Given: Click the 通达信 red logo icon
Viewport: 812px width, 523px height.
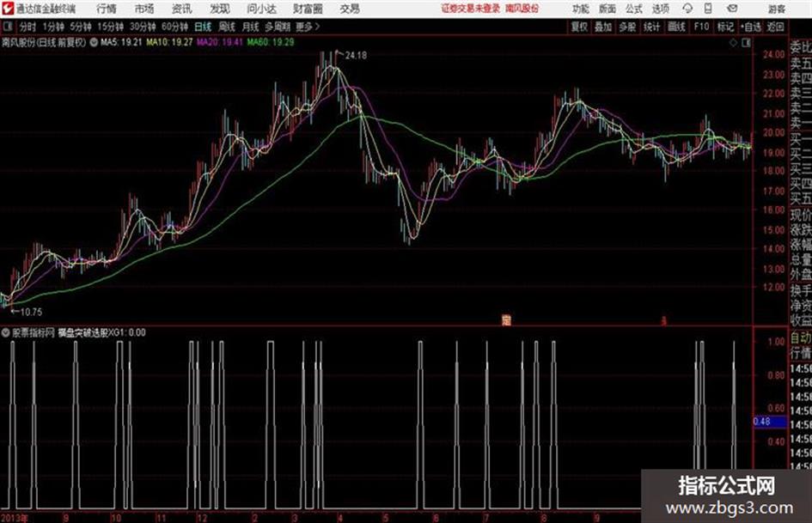Looking at the screenshot, I should (7, 9).
